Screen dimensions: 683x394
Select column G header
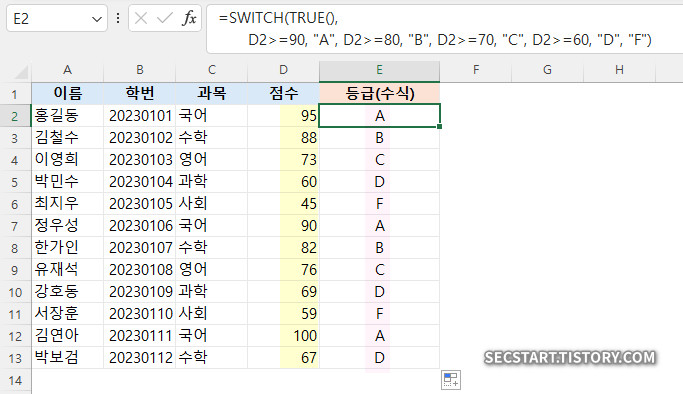(548, 70)
